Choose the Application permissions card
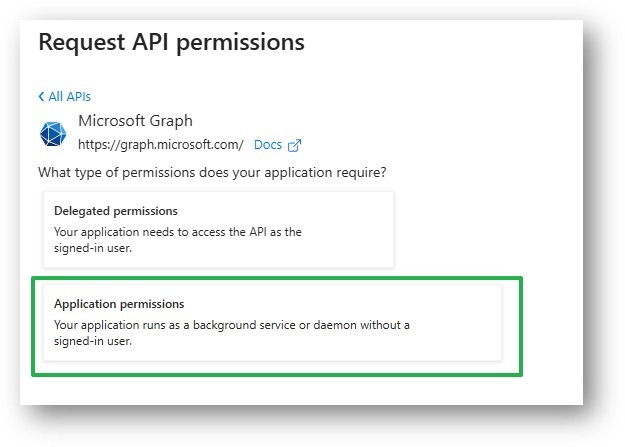This screenshot has width=625, height=447. coord(270,322)
